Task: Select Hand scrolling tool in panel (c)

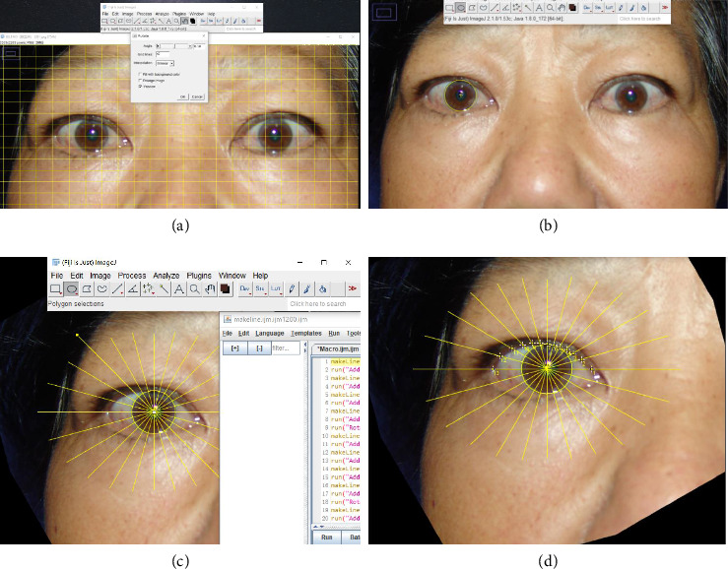Action: pos(210,289)
